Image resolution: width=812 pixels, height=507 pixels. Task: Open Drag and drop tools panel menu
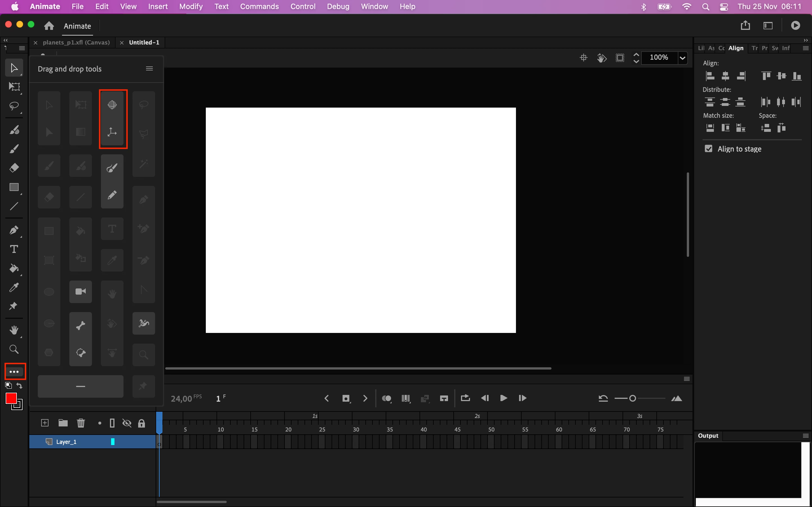[x=149, y=69]
